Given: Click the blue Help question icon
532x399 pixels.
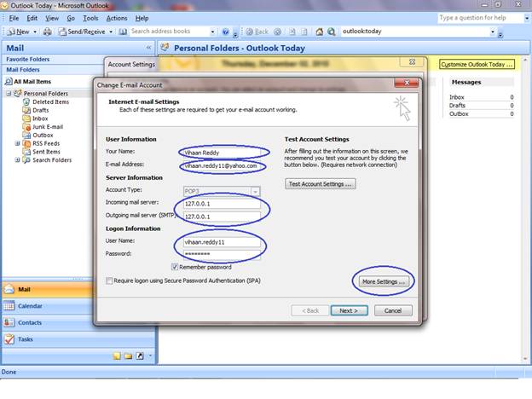Looking at the screenshot, I should [x=225, y=32].
